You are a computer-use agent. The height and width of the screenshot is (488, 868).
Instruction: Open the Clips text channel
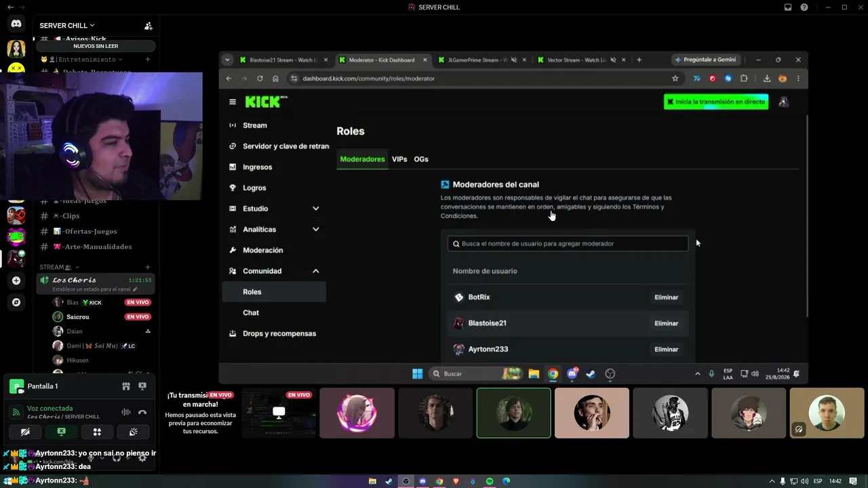coord(66,216)
